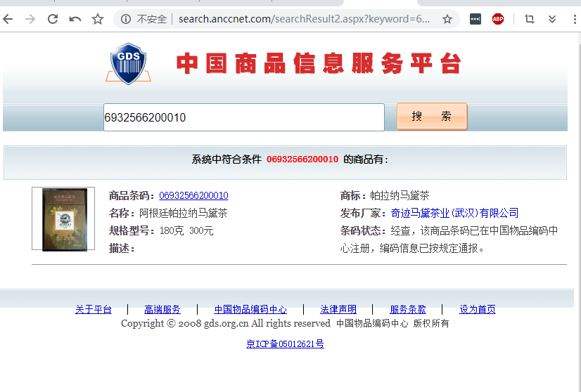Screen dimensions: 581x392
Task: Bookmark page with address bar star
Action: [447, 19]
